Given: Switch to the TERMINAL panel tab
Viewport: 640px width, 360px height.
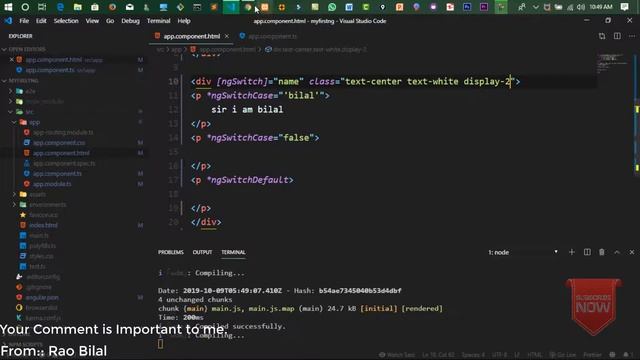Looking at the screenshot, I should tap(233, 252).
